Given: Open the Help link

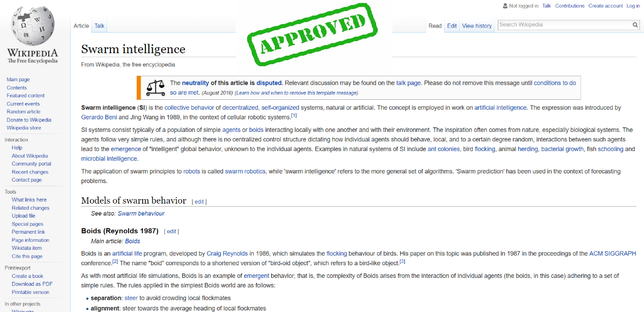Looking at the screenshot, I should (17, 147).
